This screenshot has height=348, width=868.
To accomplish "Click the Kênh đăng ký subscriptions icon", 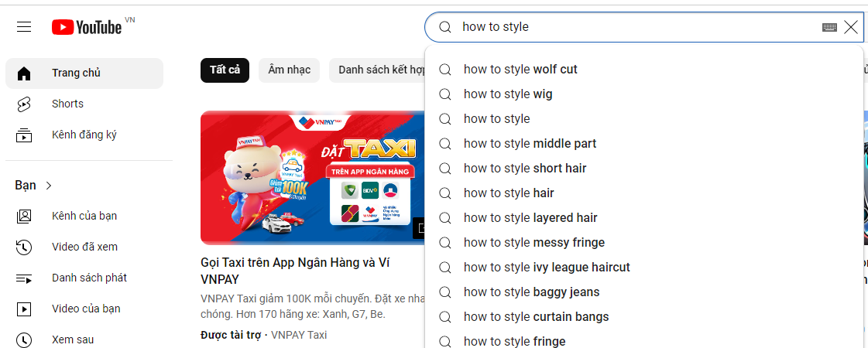I will tap(24, 135).
